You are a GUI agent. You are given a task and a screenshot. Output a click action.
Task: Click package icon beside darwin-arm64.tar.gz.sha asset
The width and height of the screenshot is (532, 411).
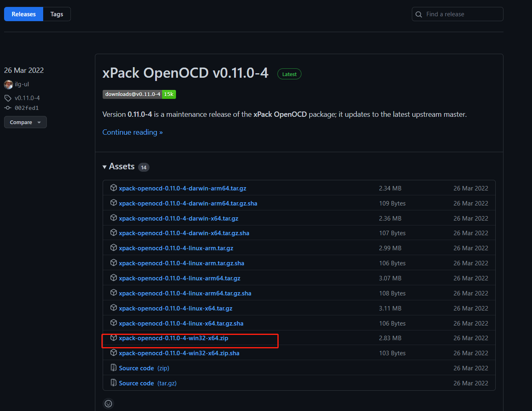pos(114,203)
